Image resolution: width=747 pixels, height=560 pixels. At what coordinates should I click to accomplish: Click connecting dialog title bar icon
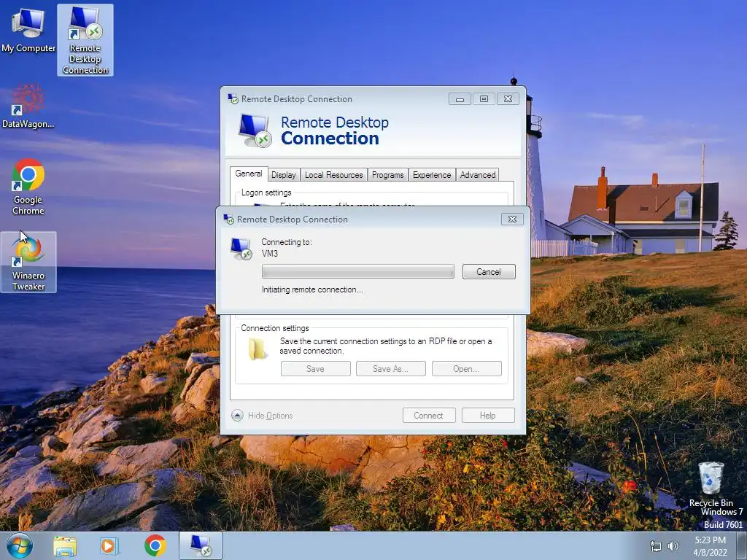coord(228,219)
